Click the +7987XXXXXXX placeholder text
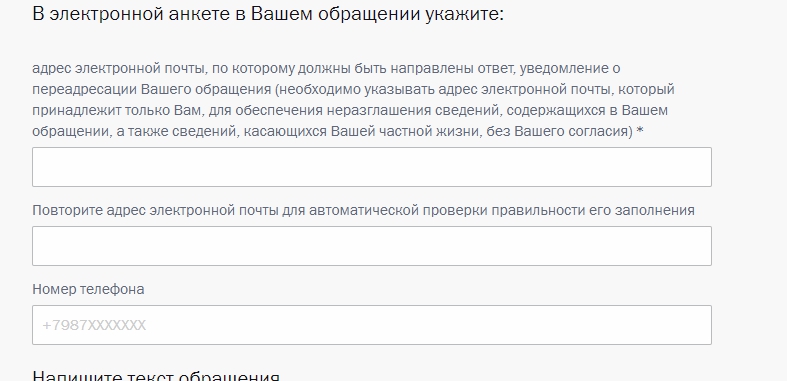This screenshot has width=787, height=381. point(94,325)
